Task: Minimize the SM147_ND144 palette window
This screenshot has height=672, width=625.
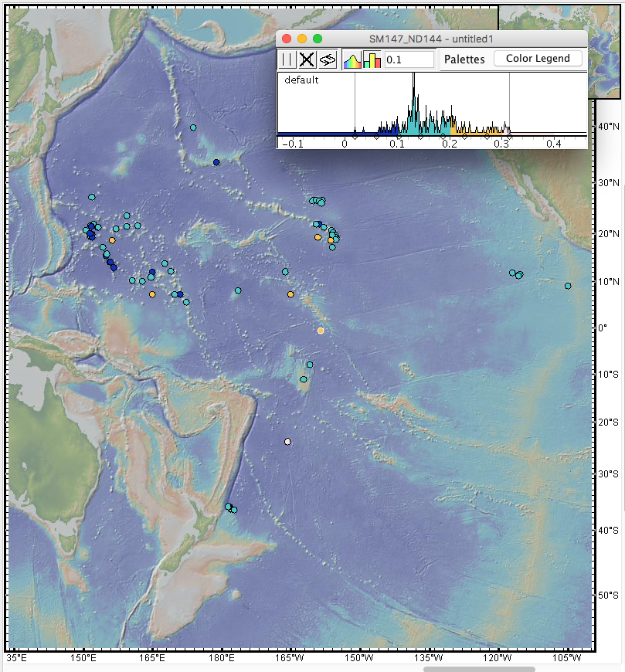Action: 302,39
